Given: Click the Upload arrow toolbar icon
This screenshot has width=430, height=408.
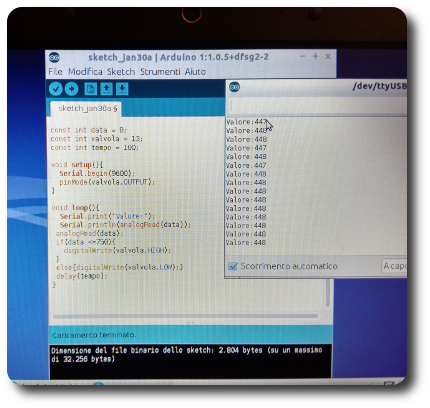Looking at the screenshot, I should point(71,89).
